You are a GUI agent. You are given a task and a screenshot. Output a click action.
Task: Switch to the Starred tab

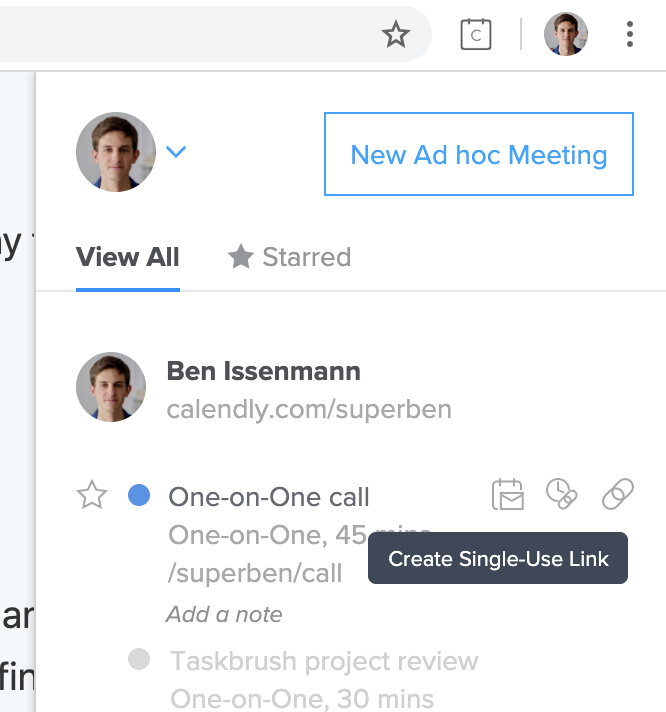(290, 257)
